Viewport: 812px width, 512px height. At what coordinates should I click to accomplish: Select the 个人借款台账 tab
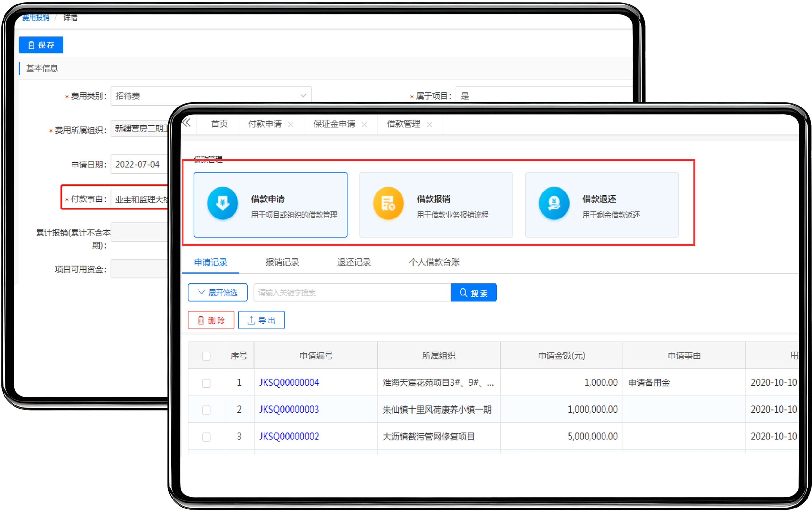point(434,262)
